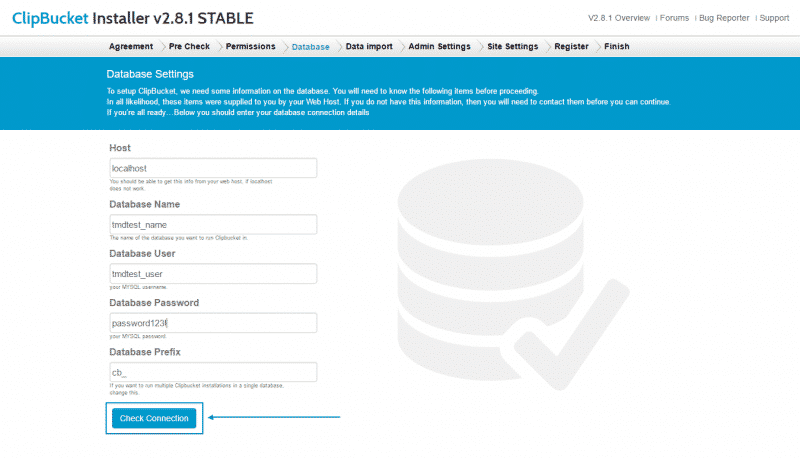This screenshot has height=458, width=800.
Task: Jump to the Data import step
Action: 369,46
